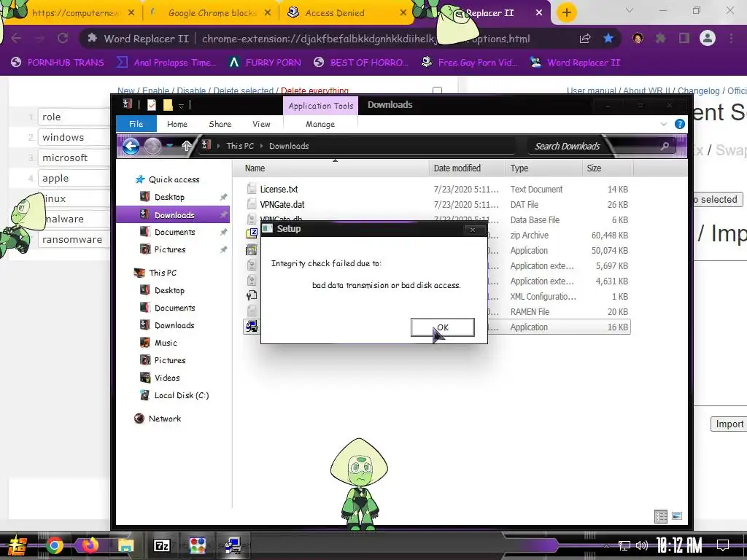
Task: Select Desktop under Quick access
Action: [x=169, y=197]
